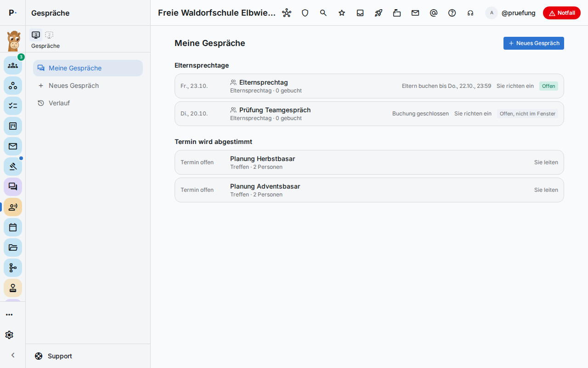Open the mail envelope icon in header

[415, 13]
